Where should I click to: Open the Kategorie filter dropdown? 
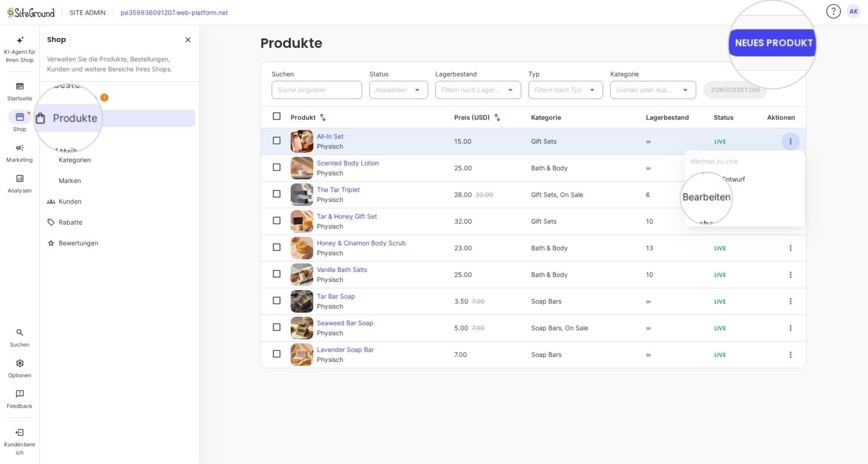(x=653, y=90)
